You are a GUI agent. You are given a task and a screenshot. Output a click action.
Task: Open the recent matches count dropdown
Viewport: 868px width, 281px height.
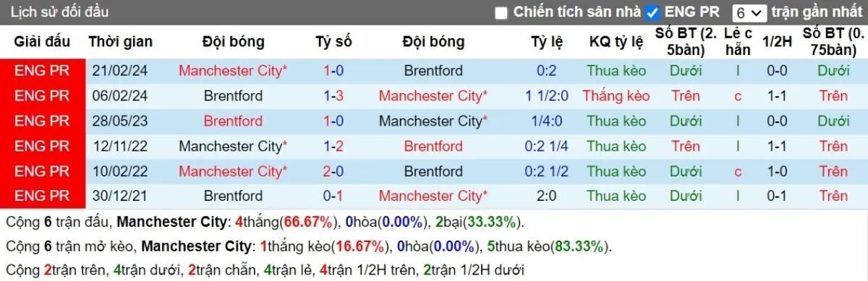pyautogui.click(x=749, y=13)
